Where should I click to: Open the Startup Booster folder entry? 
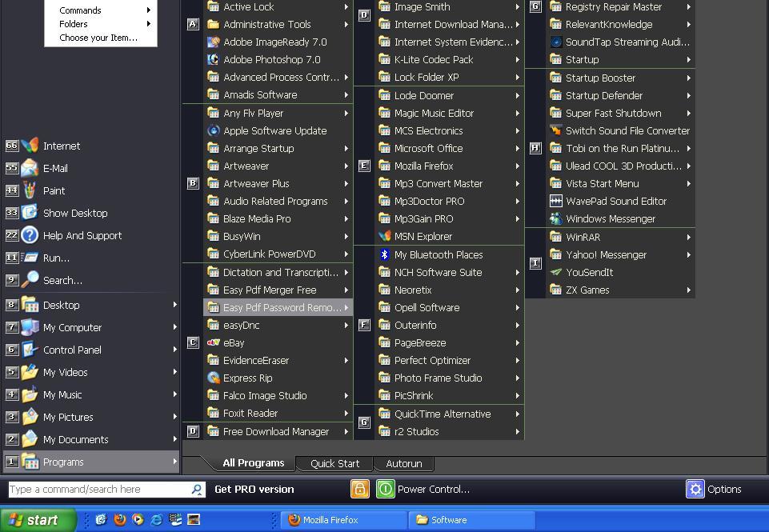click(x=620, y=78)
